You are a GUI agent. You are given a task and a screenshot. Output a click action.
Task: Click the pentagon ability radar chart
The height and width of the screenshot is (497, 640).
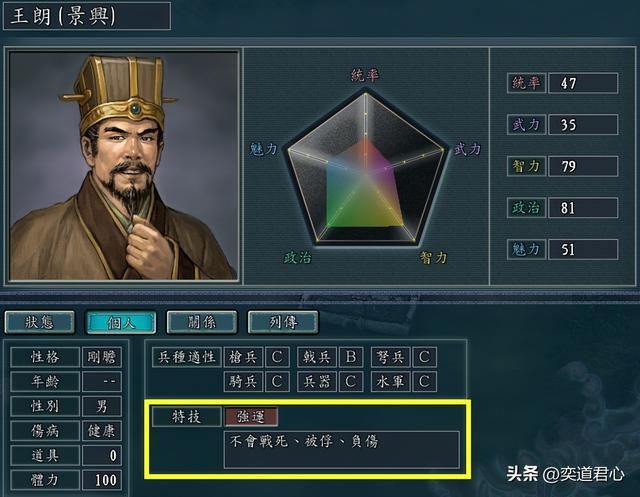pos(365,167)
